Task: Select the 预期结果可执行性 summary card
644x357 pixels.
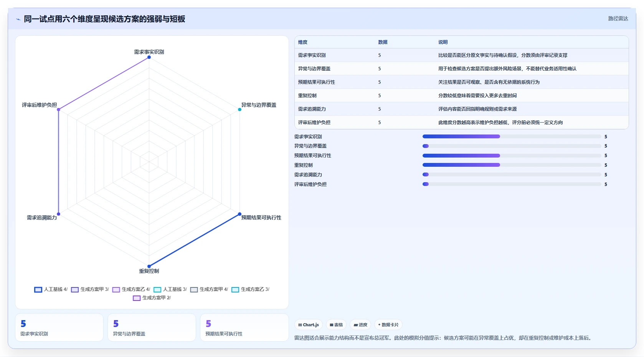Action: [x=244, y=327]
